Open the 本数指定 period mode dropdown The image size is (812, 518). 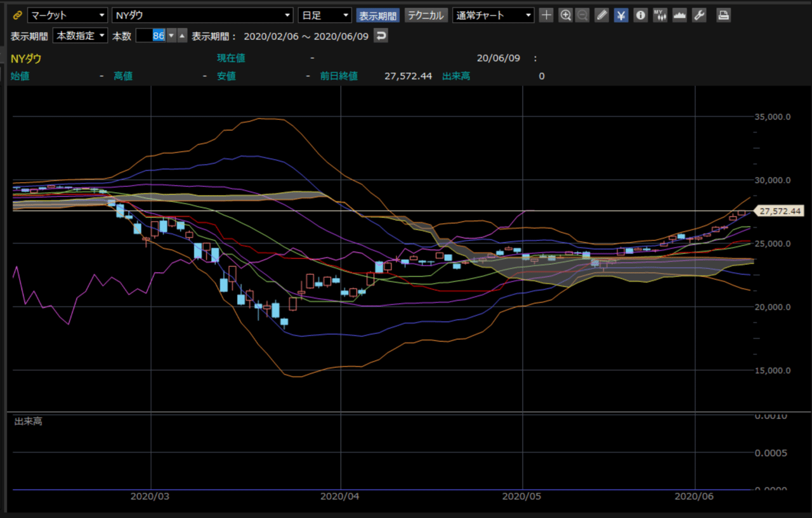pyautogui.click(x=80, y=36)
